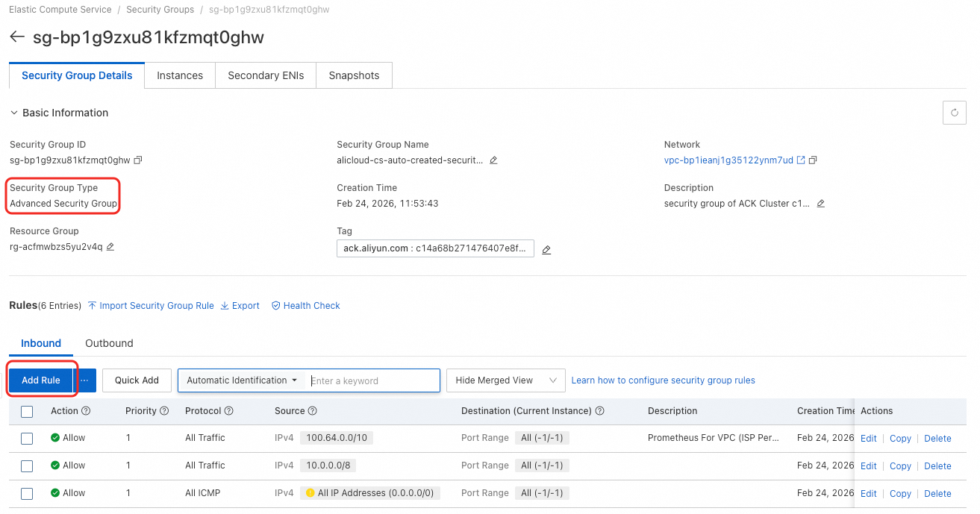
Task: Edit the security group description
Action: 821,204
